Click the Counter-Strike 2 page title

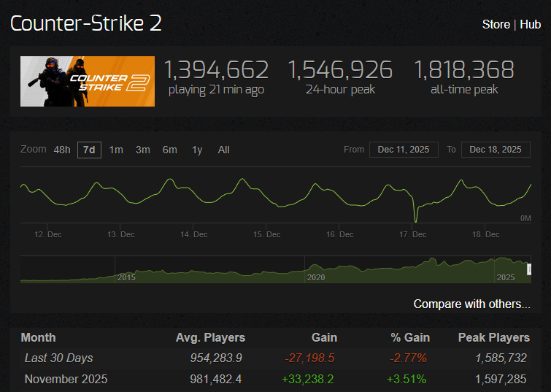(86, 24)
